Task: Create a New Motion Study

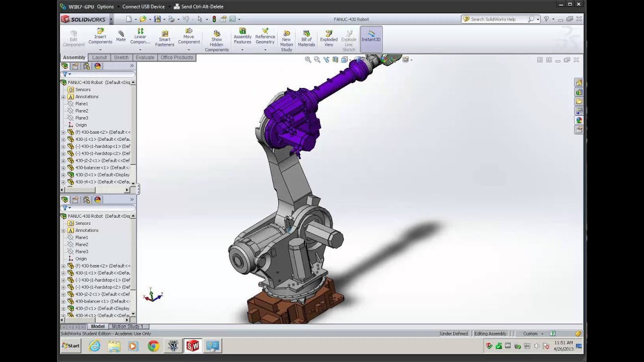Action: click(286, 41)
